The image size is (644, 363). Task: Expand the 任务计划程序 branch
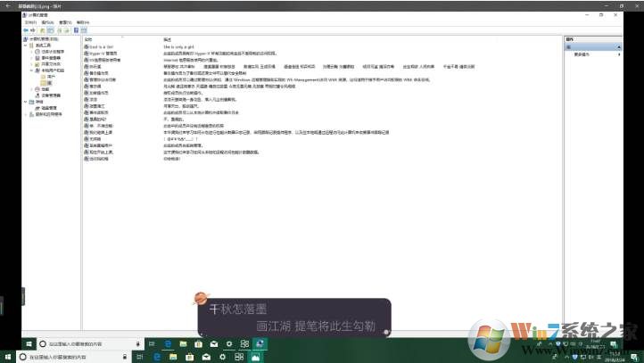pos(31,52)
